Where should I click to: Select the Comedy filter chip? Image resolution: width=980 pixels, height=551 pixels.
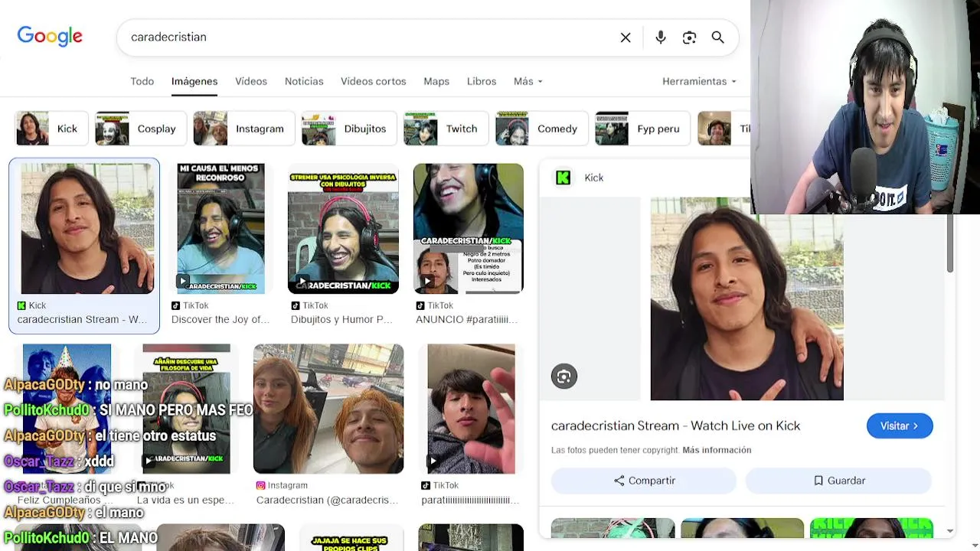[x=541, y=129]
